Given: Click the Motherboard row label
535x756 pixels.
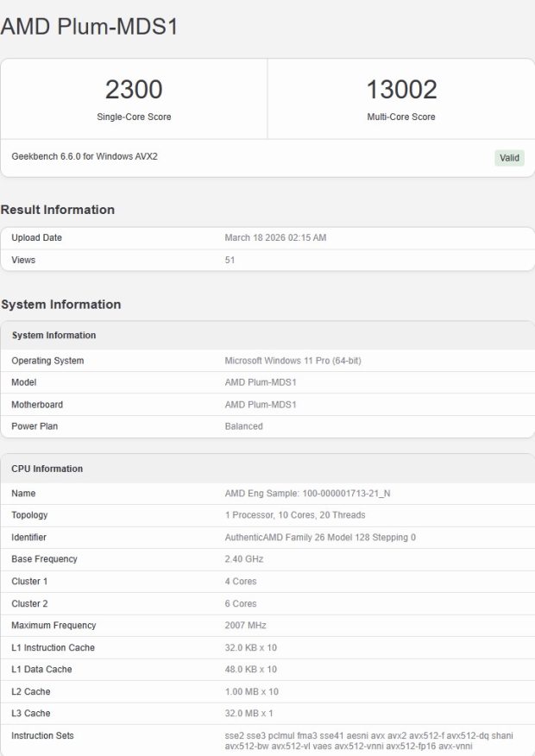Looking at the screenshot, I should [37, 405].
